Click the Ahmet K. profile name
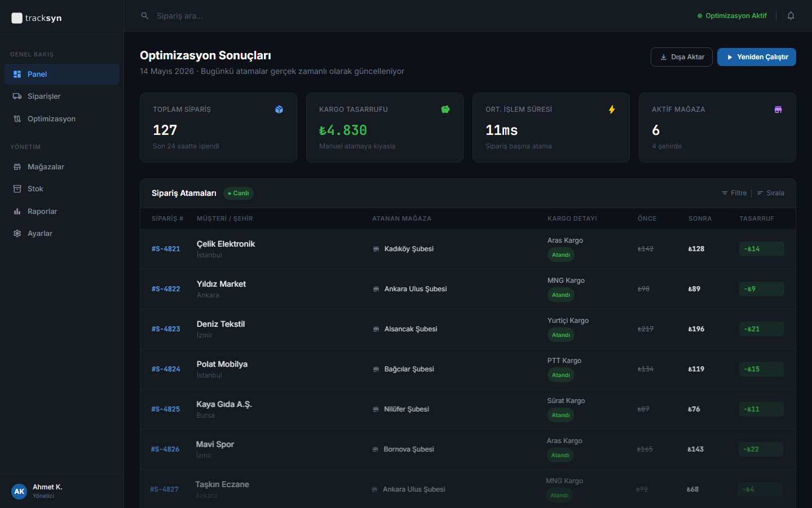 point(47,487)
